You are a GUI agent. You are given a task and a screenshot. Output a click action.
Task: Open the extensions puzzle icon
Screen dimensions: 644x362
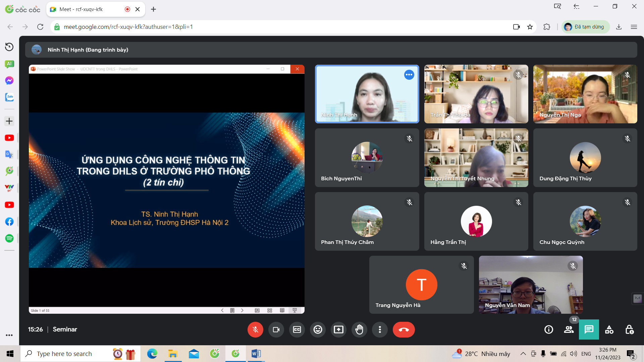pos(547,27)
